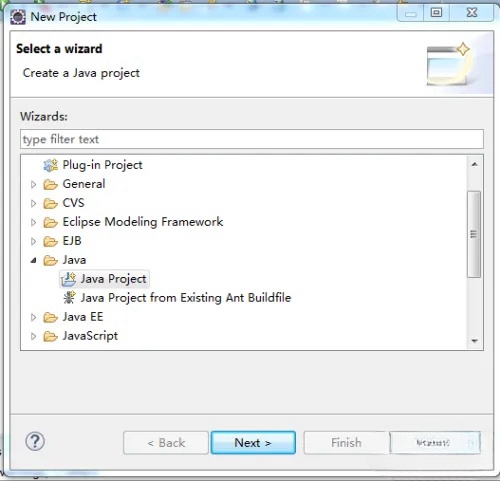Open the help question mark icon
The width and height of the screenshot is (500, 481).
click(35, 442)
